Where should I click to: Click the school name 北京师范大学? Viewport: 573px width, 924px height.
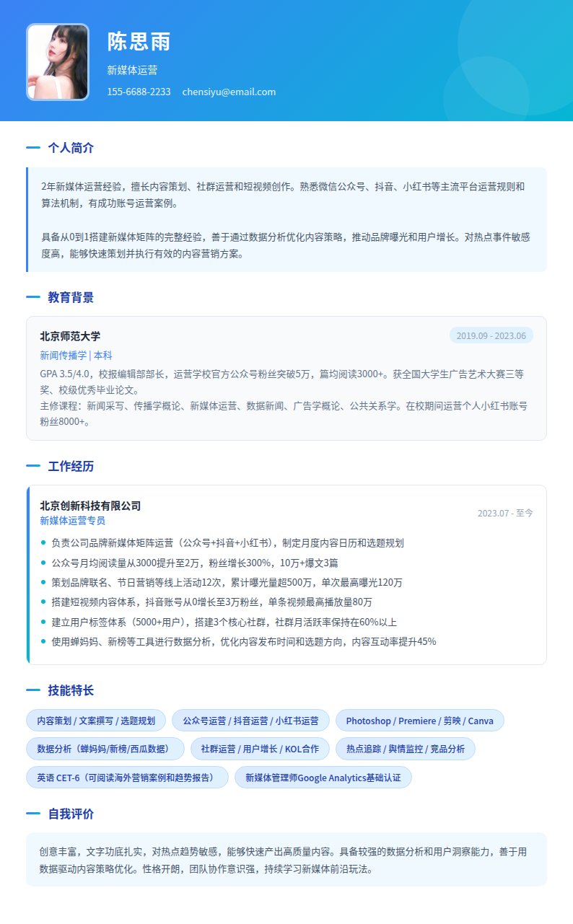click(70, 336)
